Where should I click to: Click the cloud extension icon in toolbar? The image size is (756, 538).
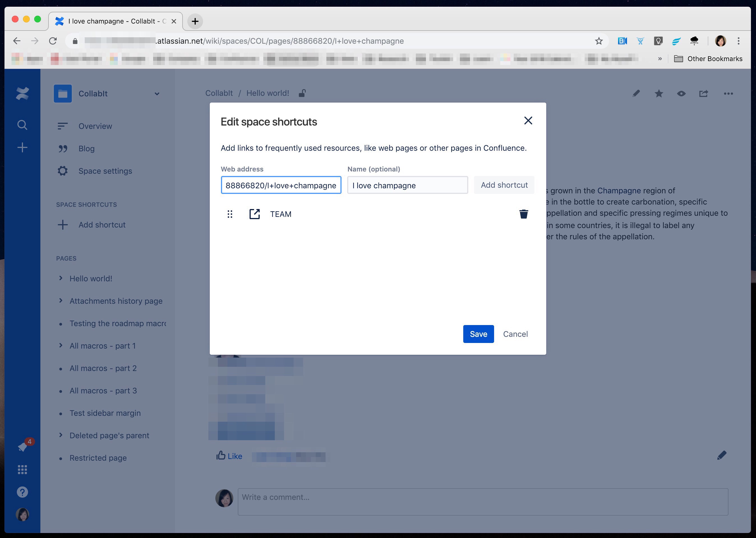(694, 41)
